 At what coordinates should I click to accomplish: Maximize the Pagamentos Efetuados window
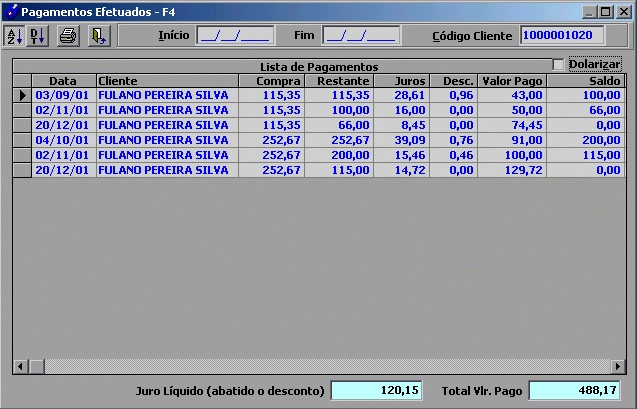(x=605, y=11)
